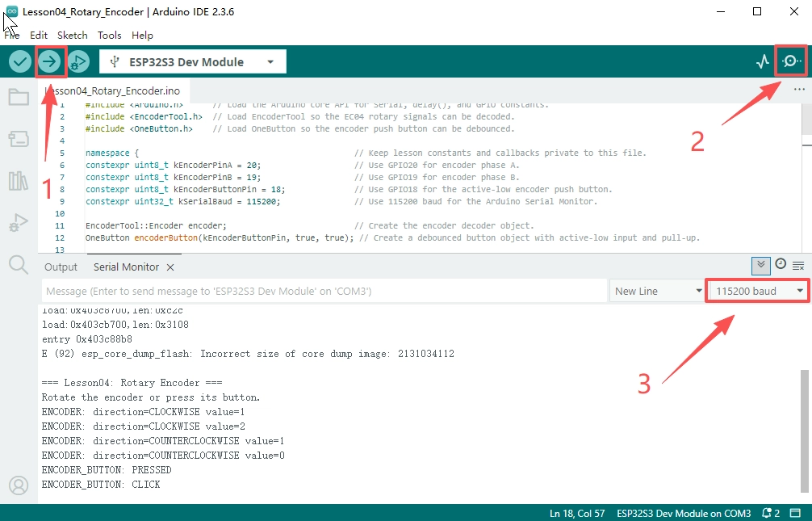Open the Debug panel in the sidebar

tap(19, 222)
